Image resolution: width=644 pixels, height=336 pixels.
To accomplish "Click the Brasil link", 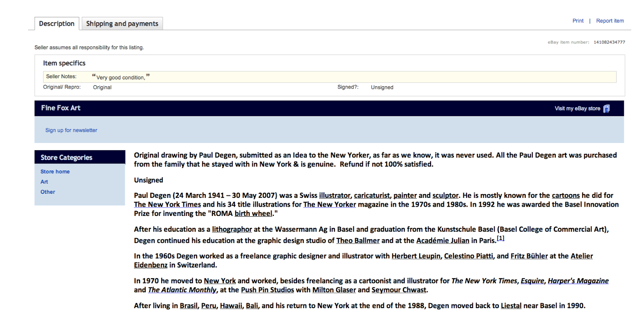I will click(189, 306).
